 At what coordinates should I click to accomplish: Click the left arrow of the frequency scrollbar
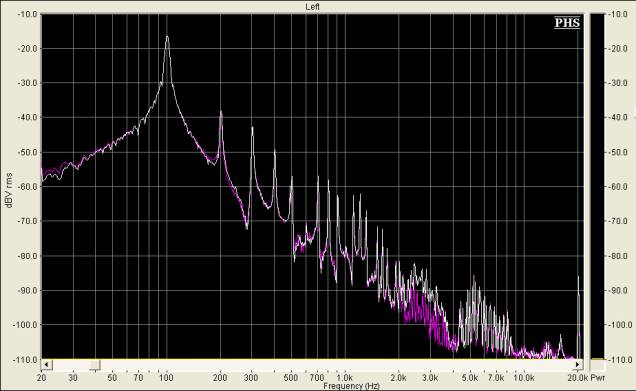point(46,364)
